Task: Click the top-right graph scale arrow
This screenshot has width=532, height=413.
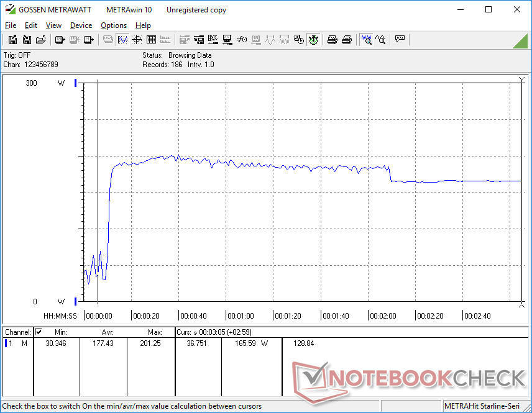Action: point(521,79)
